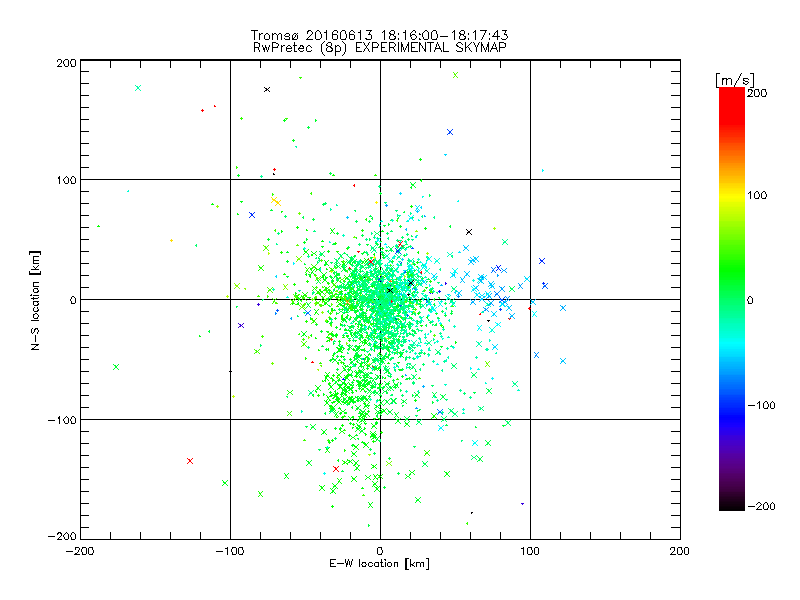Click the '[m/s]' colorbar unit label
The image size is (800, 600).
pos(735,80)
